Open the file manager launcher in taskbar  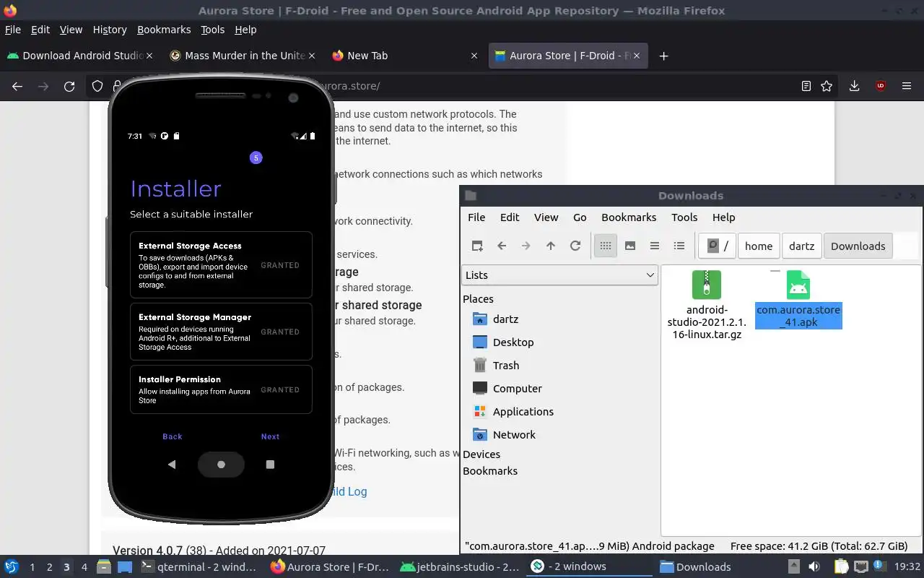tap(103, 566)
